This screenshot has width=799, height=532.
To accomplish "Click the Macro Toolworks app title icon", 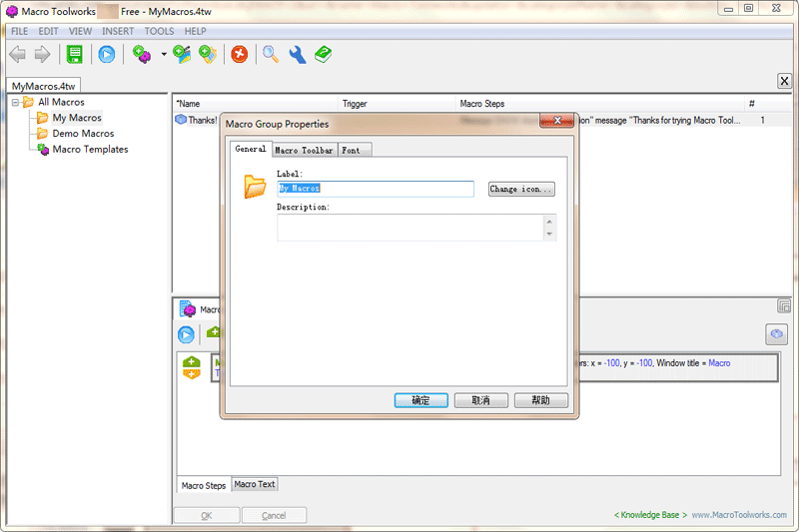I will [12, 11].
